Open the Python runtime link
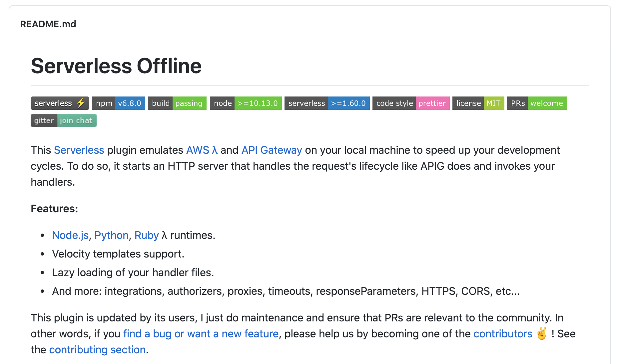Viewport: 619px width, 364px height. (x=111, y=235)
